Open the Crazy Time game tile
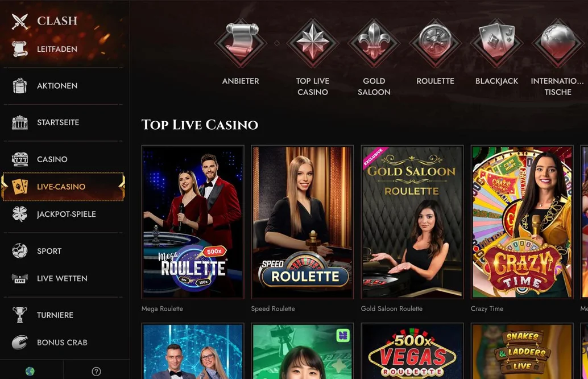This screenshot has height=379, width=588. 522,222
